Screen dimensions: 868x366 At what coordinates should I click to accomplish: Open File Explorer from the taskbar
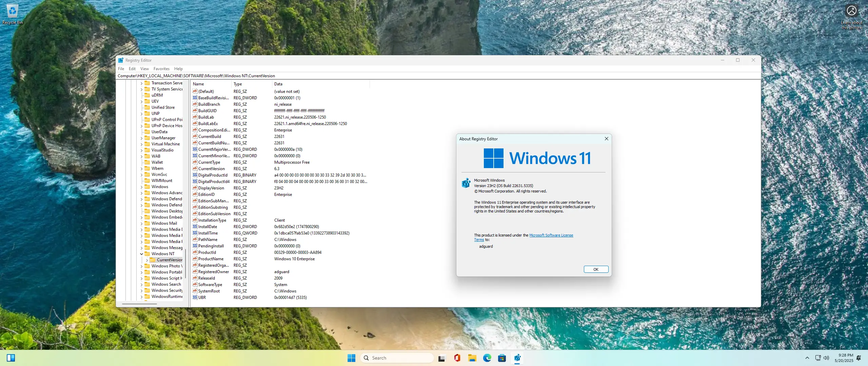click(x=472, y=358)
